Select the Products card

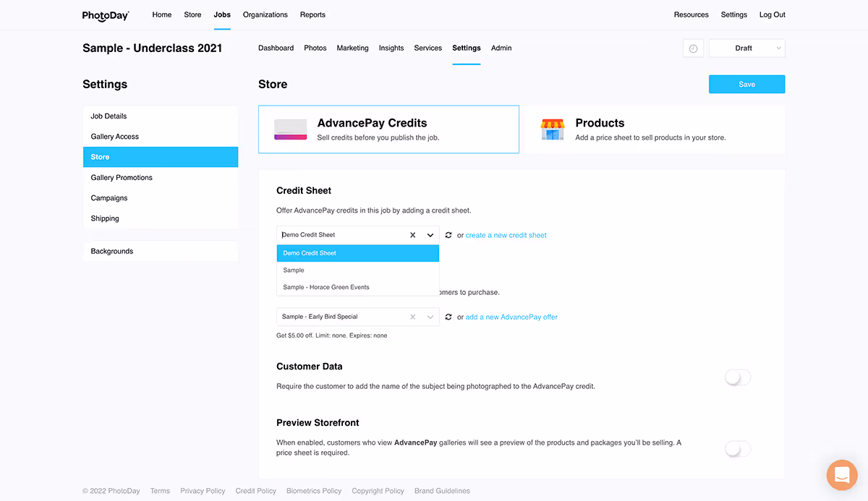(x=655, y=129)
